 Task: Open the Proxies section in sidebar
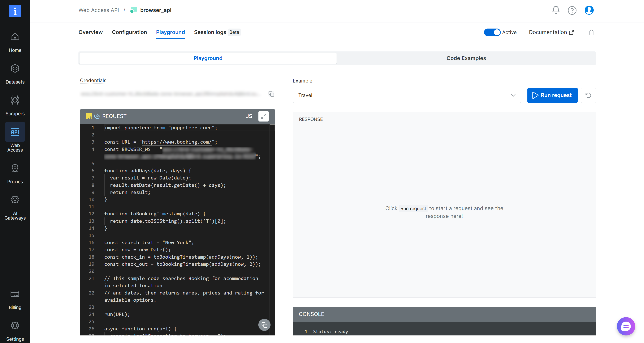[x=15, y=174]
